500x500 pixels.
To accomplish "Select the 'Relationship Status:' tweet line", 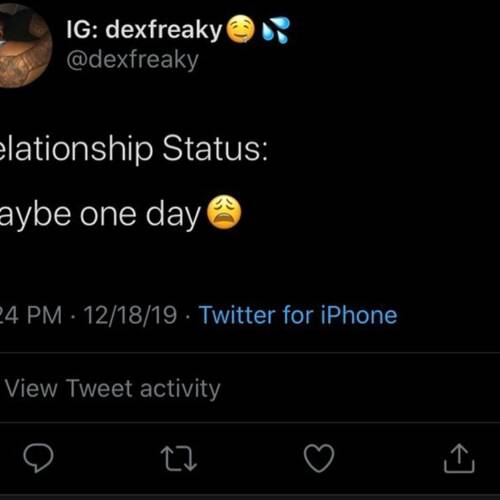I will click(x=133, y=149).
